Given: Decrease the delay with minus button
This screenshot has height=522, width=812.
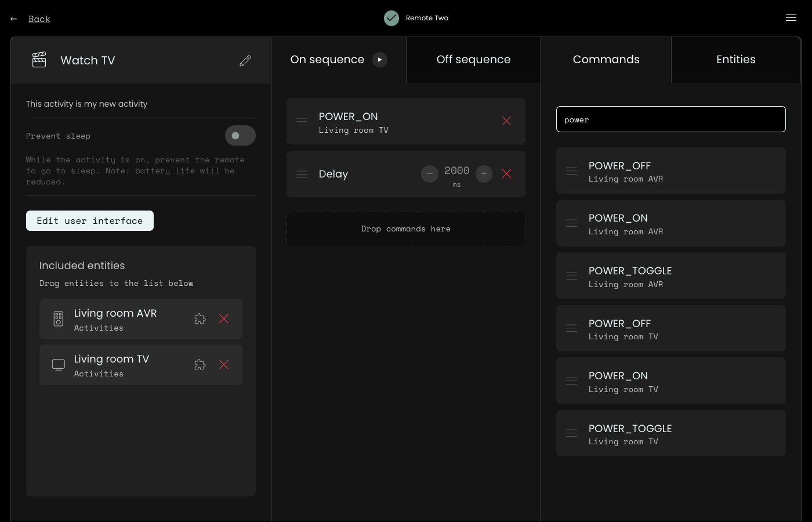Looking at the screenshot, I should click(430, 174).
